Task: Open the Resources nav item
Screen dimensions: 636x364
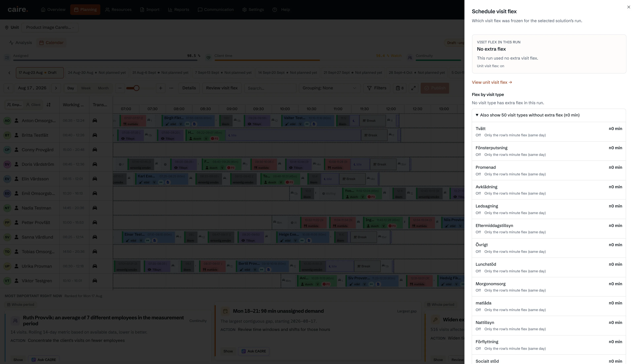Action: coord(118,9)
